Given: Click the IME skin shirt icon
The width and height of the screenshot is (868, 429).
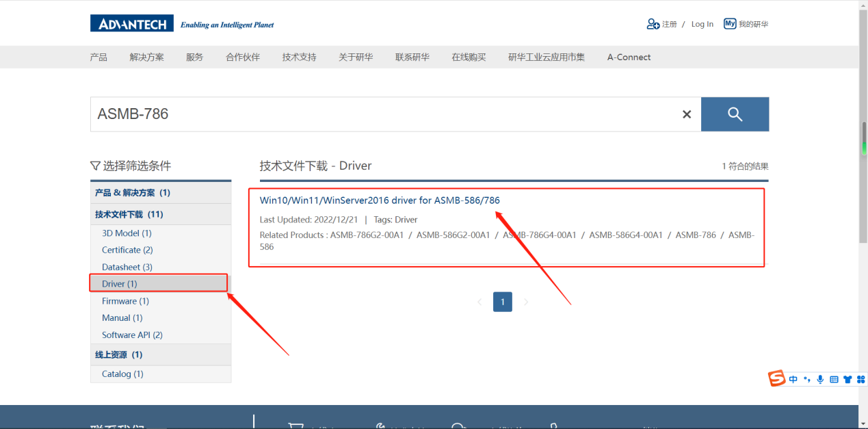Looking at the screenshot, I should [848, 379].
